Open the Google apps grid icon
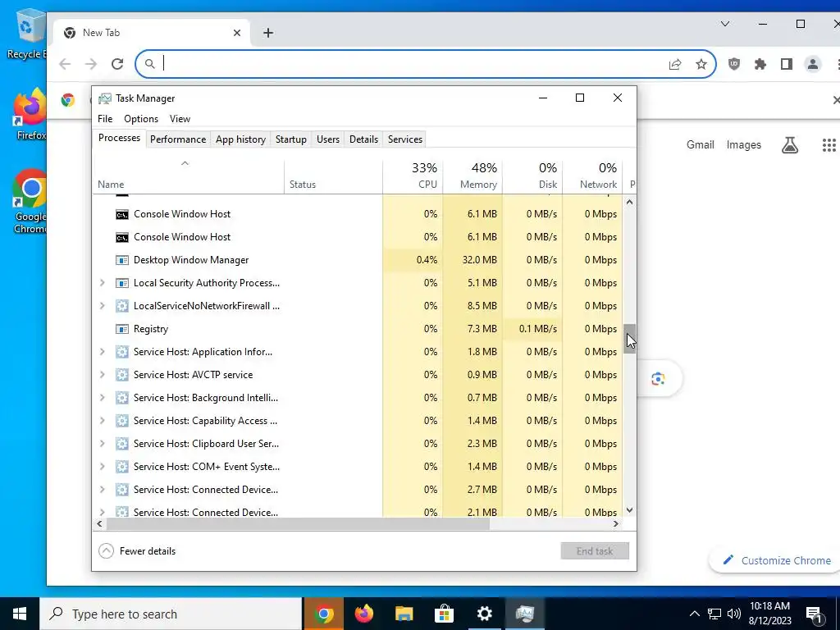The height and width of the screenshot is (630, 840). point(829,144)
